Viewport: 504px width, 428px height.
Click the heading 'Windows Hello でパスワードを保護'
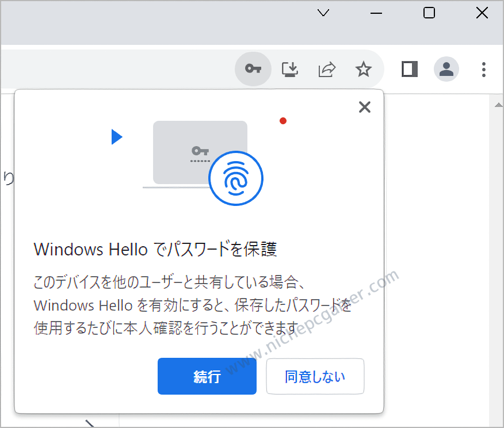155,249
